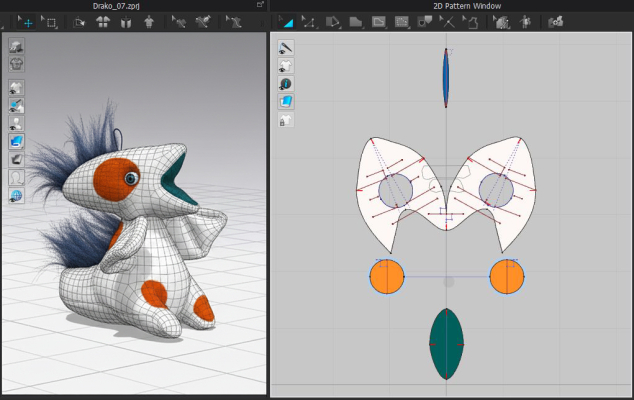Toggle the globe environment visibility icon
This screenshot has height=400, width=634.
coord(17,196)
